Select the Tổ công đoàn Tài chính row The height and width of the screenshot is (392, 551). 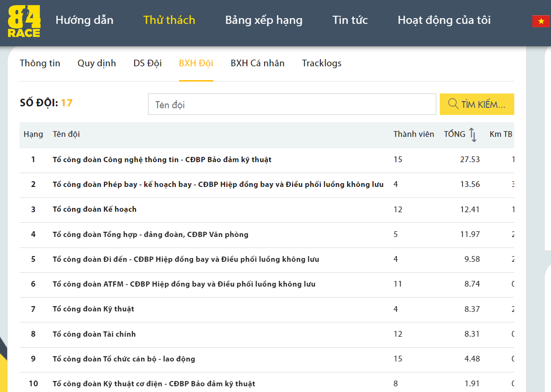click(94, 334)
